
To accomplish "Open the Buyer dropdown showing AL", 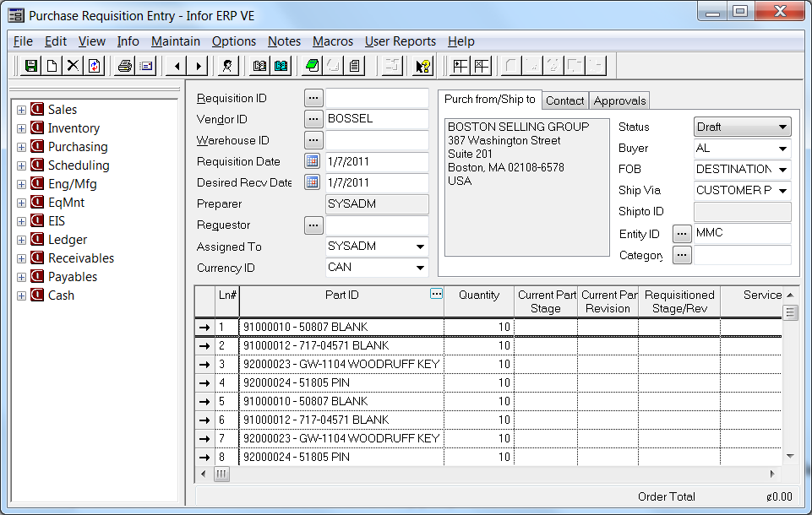I will click(782, 149).
